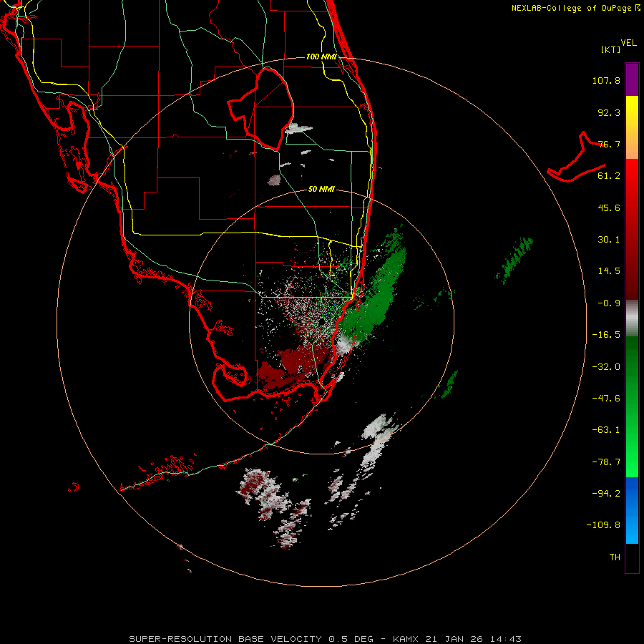Image resolution: width=644 pixels, height=644 pixels.
Task: Pick the purple segment of the color bar
Action: tap(632, 79)
